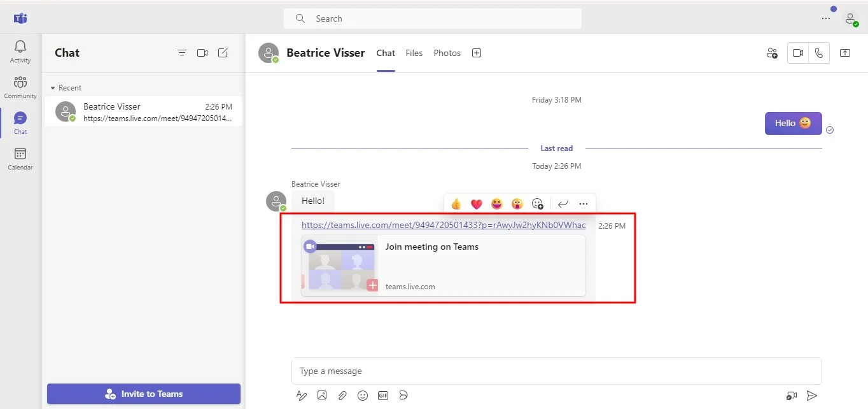The width and height of the screenshot is (868, 409).
Task: Click the received Hello! message
Action: 313,201
